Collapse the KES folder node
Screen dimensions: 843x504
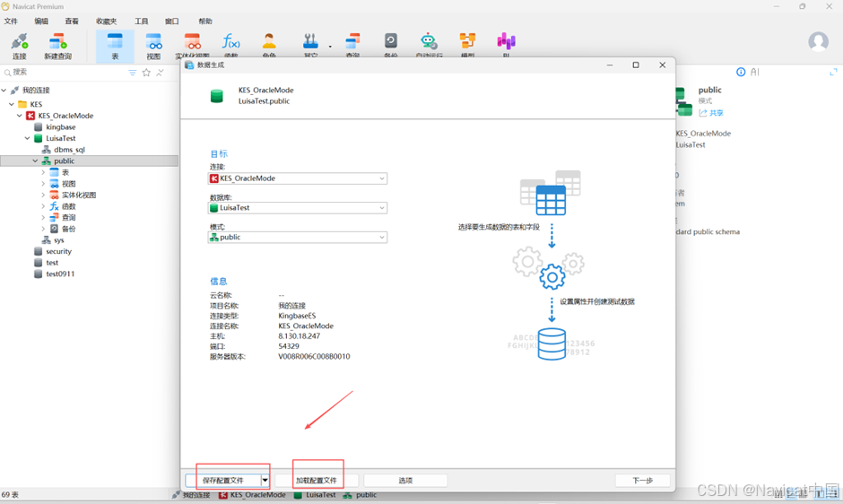(12, 104)
